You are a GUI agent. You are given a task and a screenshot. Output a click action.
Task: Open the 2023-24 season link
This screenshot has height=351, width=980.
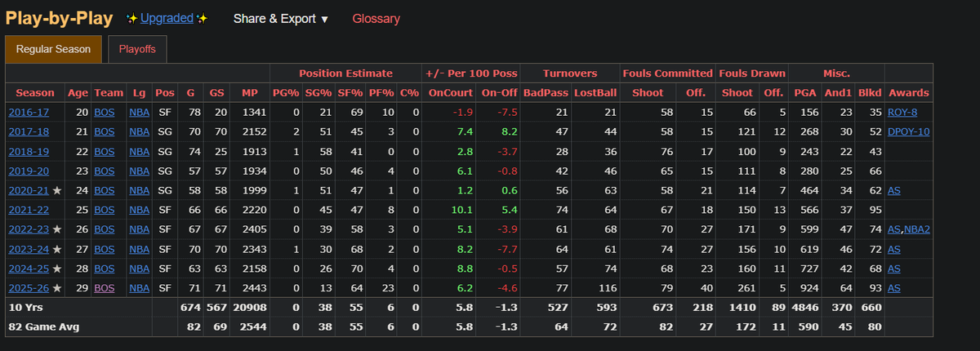[28, 250]
